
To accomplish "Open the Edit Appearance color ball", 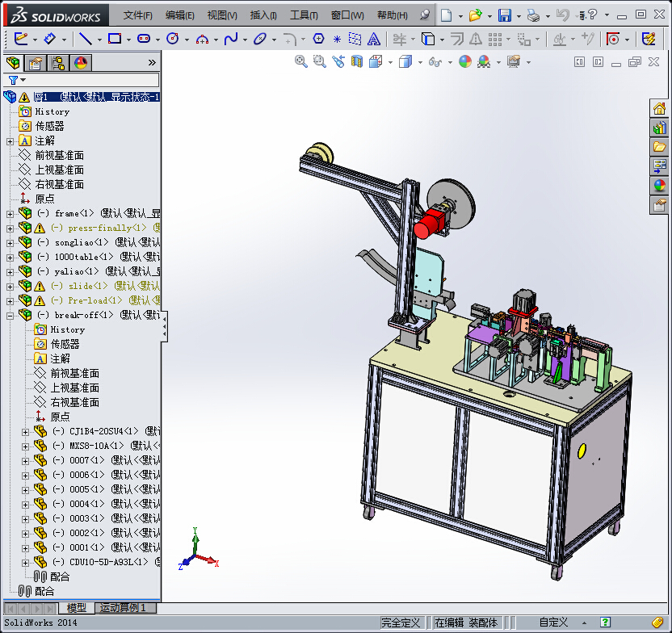I will point(465,61).
